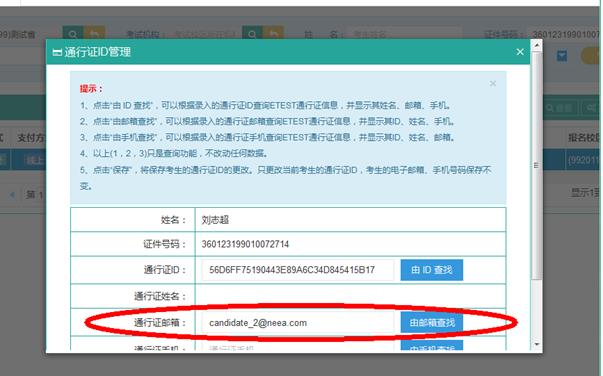The width and height of the screenshot is (603, 376).
Task: Click the card icon beside 通行证ID管理 title
Action: pos(57,52)
